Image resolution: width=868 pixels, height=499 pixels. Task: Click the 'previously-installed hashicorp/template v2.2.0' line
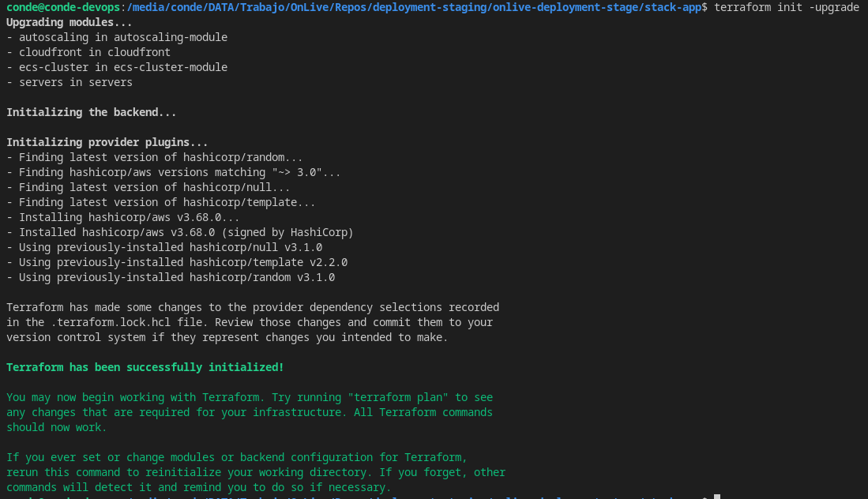(177, 262)
